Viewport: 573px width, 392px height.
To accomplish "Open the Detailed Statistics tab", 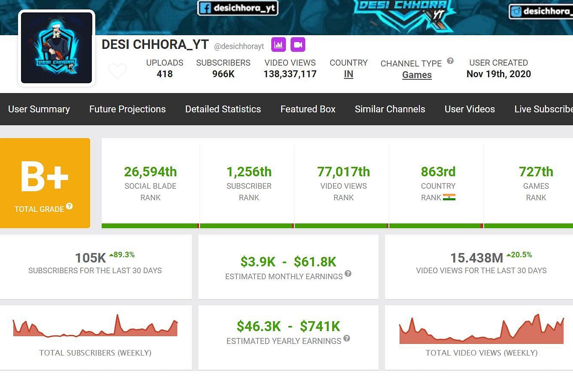I will coord(223,109).
